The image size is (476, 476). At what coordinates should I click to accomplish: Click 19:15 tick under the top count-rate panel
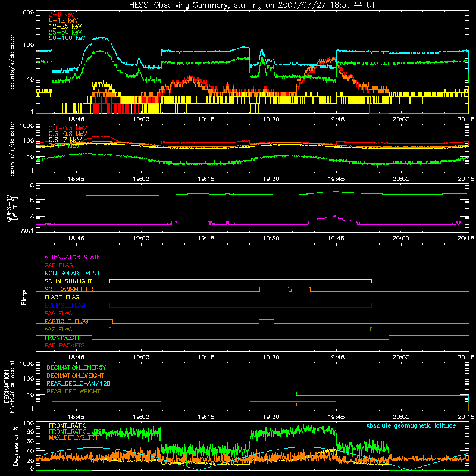point(206,120)
